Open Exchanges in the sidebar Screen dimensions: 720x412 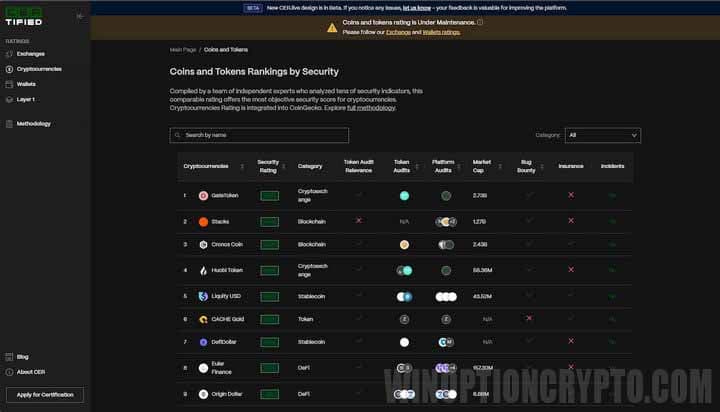pos(30,54)
